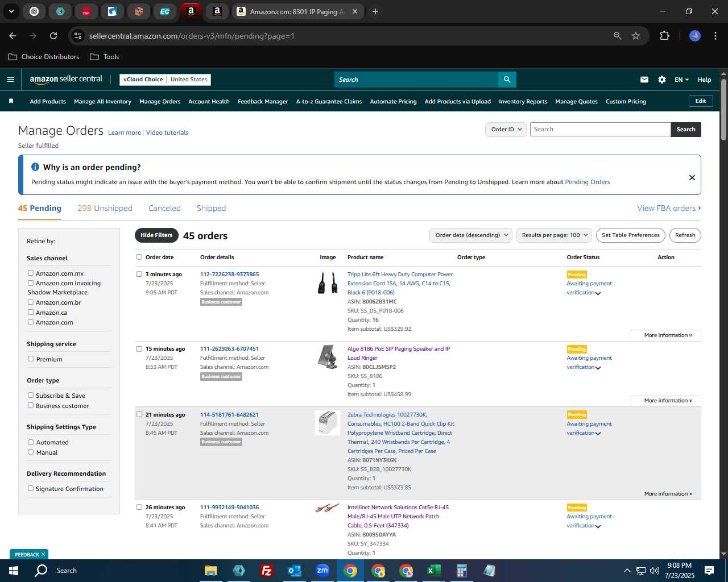
Task: Open the settings gear icon
Action: [662, 80]
